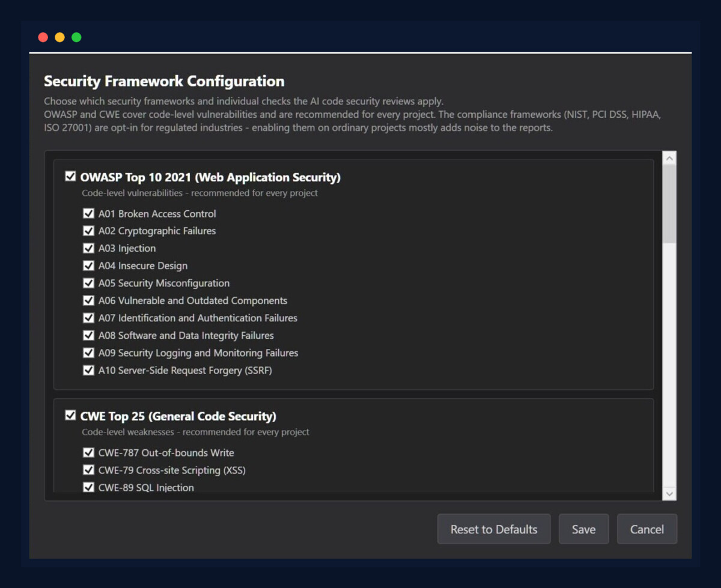Screen dimensions: 721x588
Task: Click the scrollbar up arrow
Action: click(669, 158)
